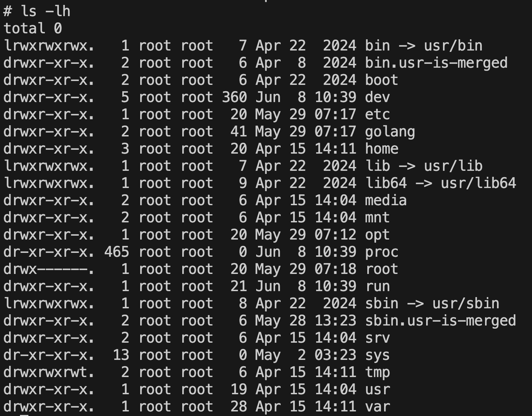Select the etc directory name
Image resolution: width=532 pixels, height=416 pixels.
click(377, 114)
